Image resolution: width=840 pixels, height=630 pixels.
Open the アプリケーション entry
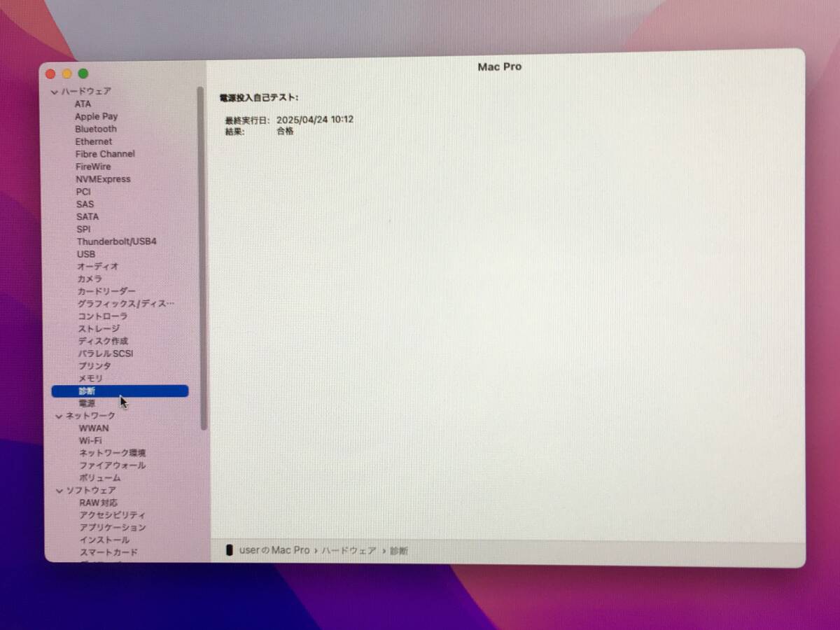[112, 528]
